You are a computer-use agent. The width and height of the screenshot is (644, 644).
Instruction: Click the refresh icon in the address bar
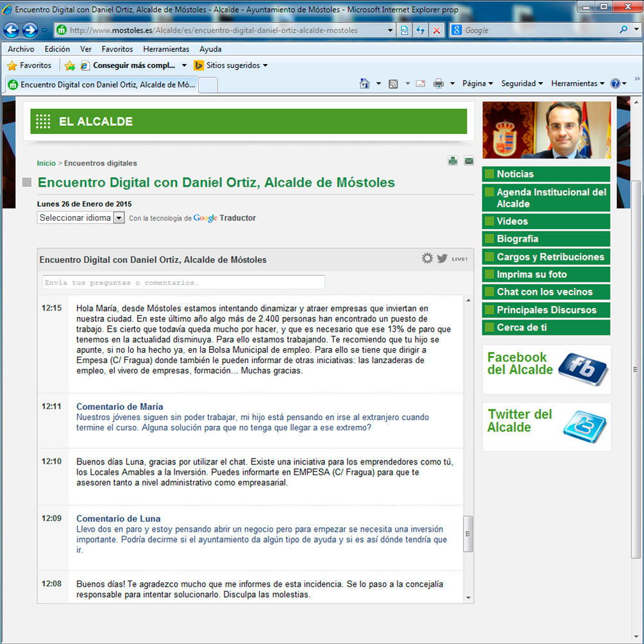pyautogui.click(x=420, y=30)
